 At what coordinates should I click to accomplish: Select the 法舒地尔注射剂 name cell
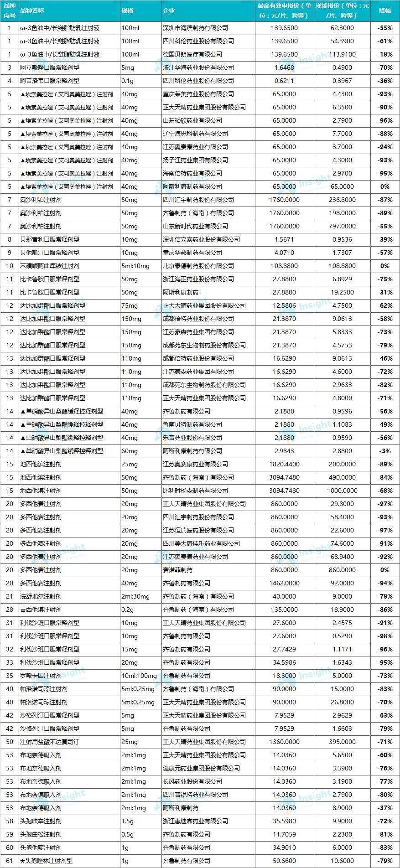(41, 596)
